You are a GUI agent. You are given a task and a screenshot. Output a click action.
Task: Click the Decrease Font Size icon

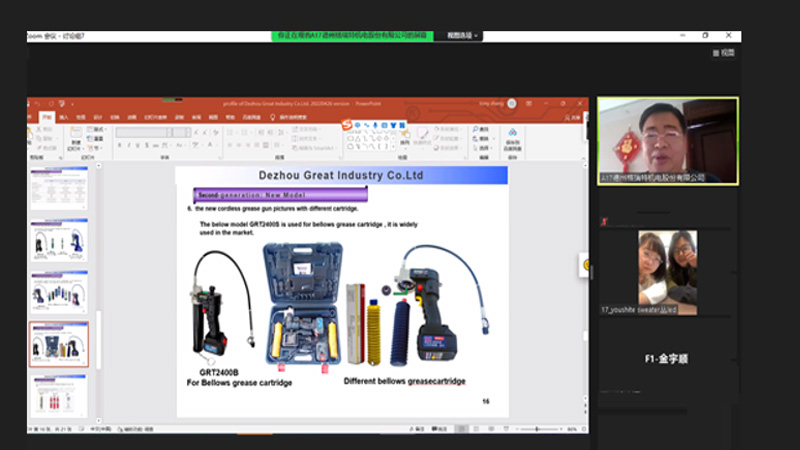click(x=205, y=133)
